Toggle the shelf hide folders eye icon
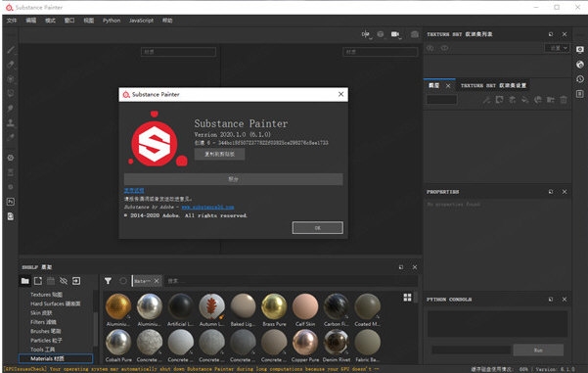The image size is (588, 373). click(64, 281)
